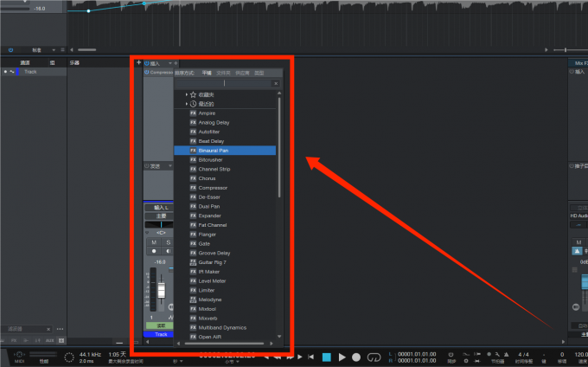Sort plugins by the type tab
588x367 pixels.
pos(259,73)
